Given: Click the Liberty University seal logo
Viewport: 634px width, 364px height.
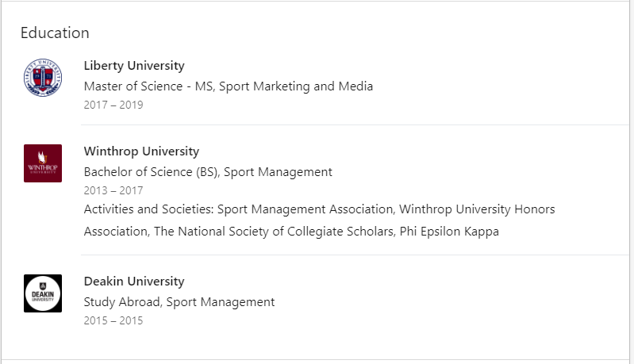Looking at the screenshot, I should [43, 78].
